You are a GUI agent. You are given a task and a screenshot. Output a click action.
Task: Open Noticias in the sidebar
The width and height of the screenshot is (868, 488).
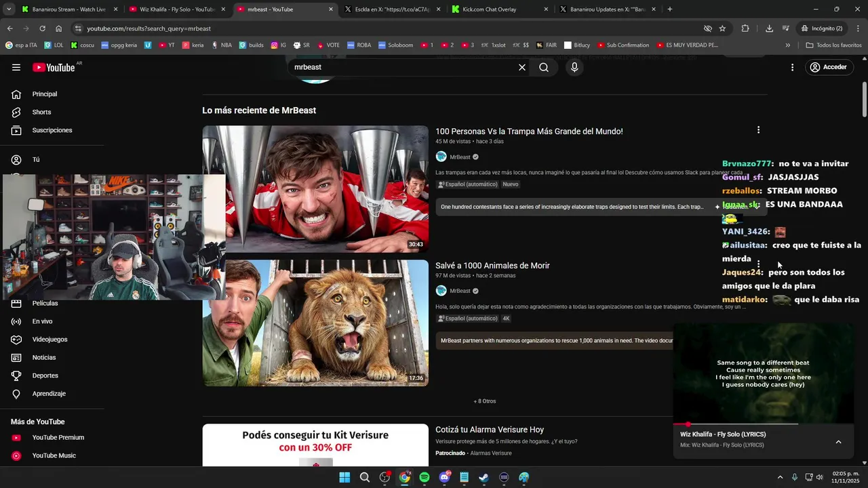pos(44,357)
